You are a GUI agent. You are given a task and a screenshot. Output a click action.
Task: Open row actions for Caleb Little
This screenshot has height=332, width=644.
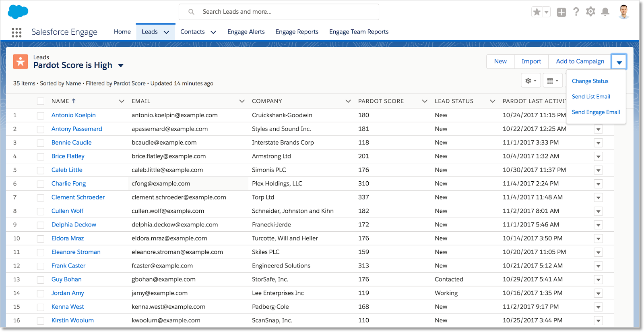pos(599,170)
